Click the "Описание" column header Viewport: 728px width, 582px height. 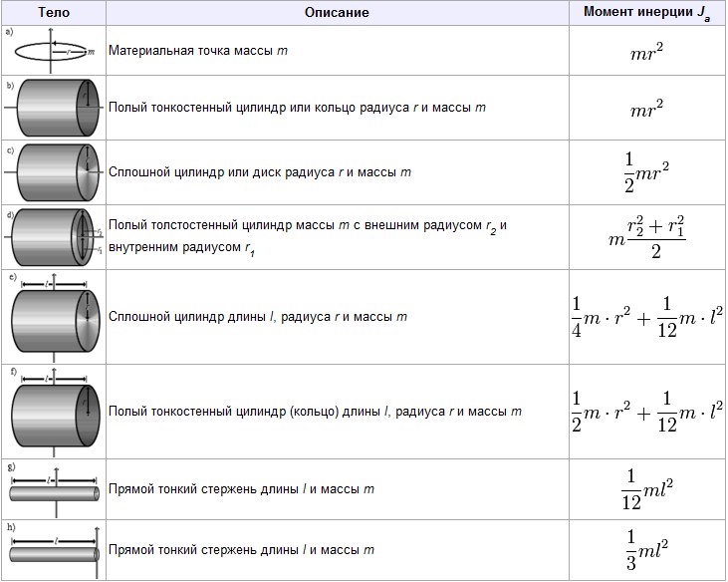coord(337,13)
